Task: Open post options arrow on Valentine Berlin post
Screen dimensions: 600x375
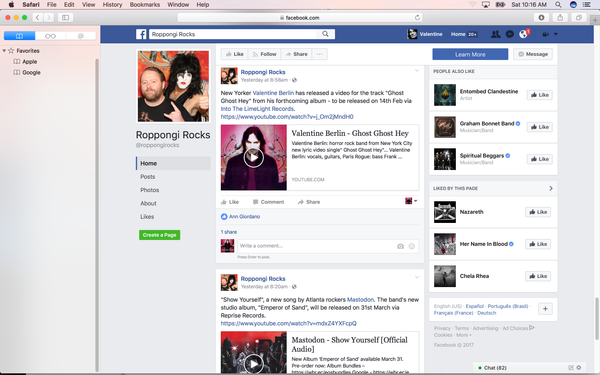Action: pos(417,71)
